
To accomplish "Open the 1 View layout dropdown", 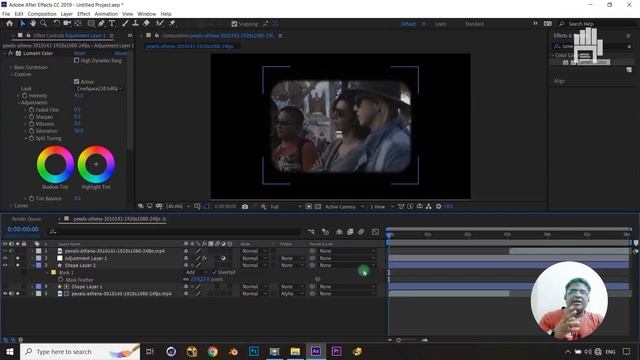I will (x=381, y=207).
